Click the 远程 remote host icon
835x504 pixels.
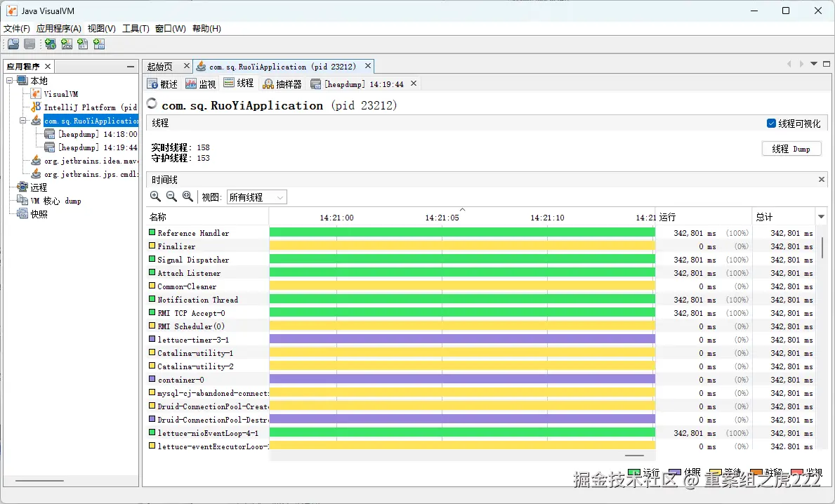point(22,187)
